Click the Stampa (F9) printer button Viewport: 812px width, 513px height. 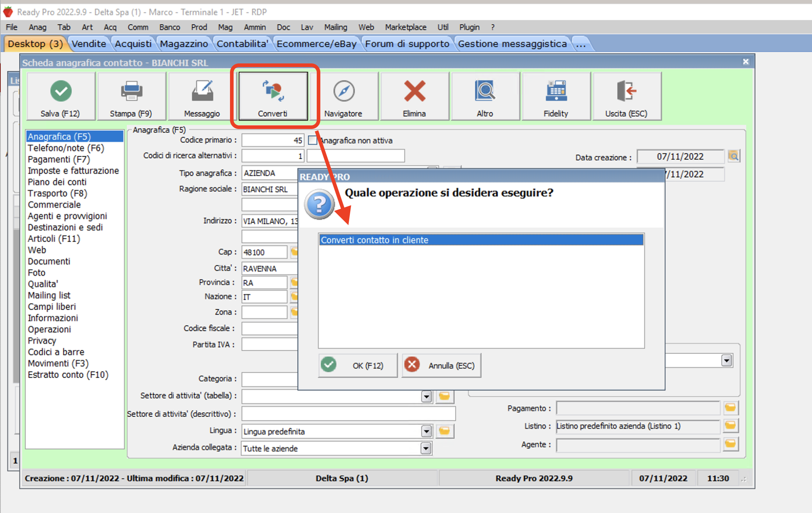point(131,96)
